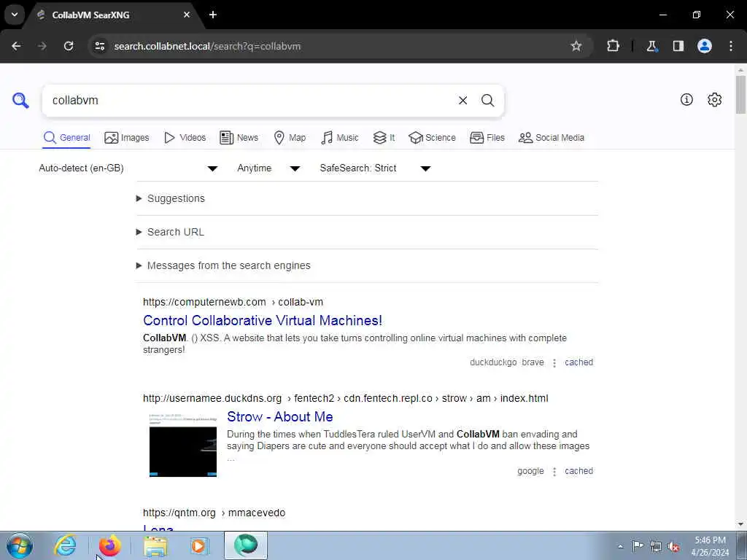Click the browser address bar URL
Screen dimensions: 747x560
point(207,46)
